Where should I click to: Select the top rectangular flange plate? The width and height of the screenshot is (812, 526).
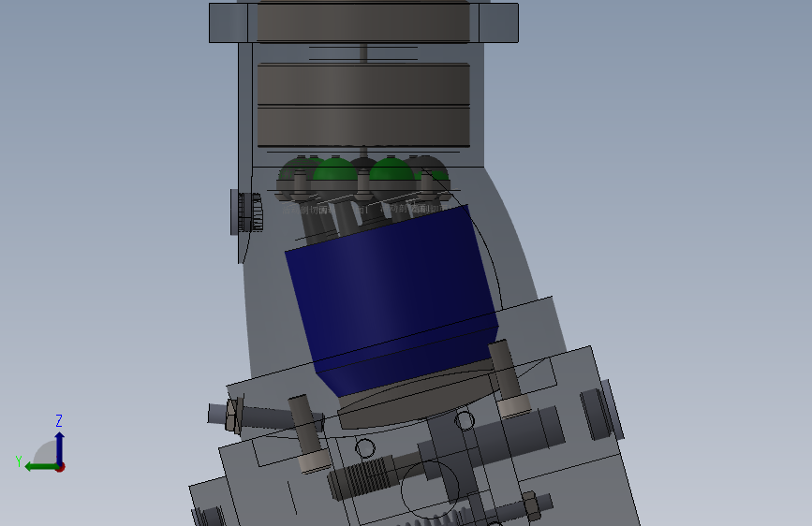click(x=363, y=22)
